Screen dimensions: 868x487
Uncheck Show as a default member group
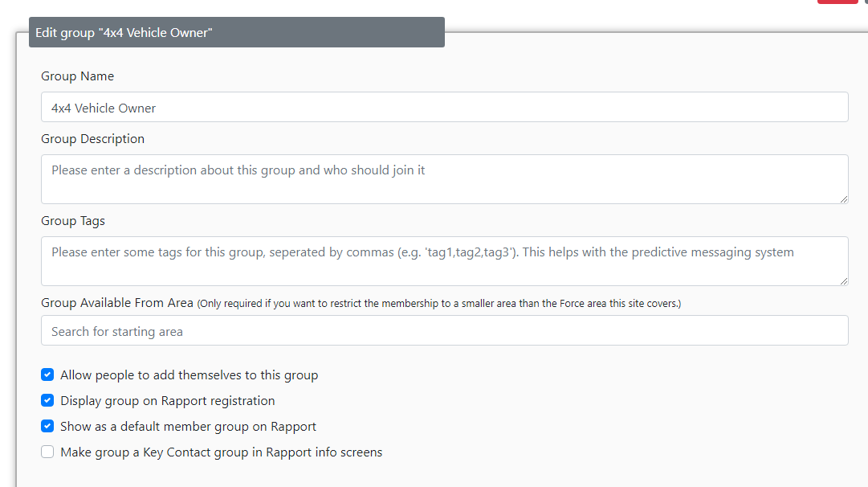click(47, 426)
